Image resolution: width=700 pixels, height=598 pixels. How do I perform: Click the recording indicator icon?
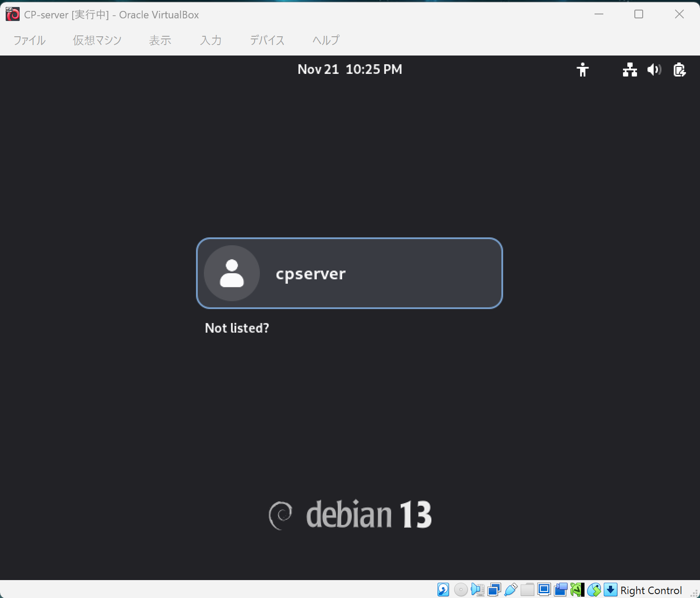click(560, 590)
